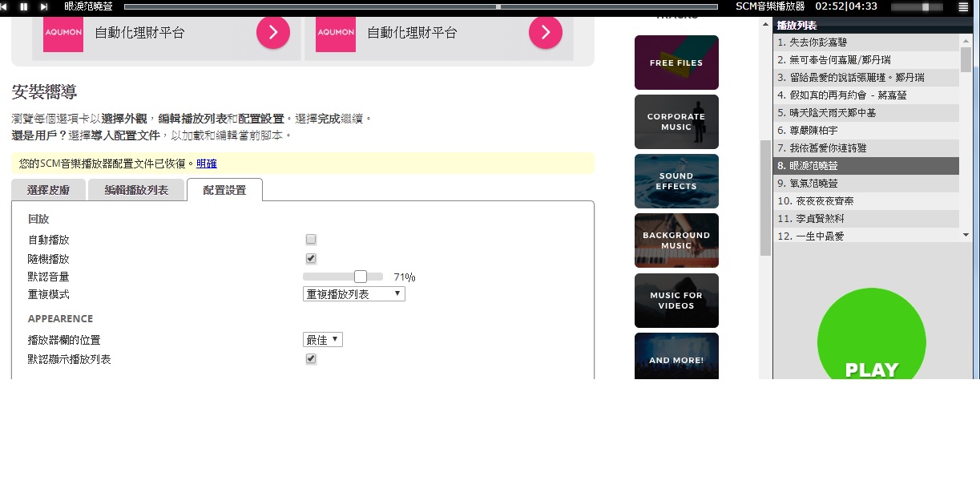Click the 默認音量 volume slider

[343, 277]
